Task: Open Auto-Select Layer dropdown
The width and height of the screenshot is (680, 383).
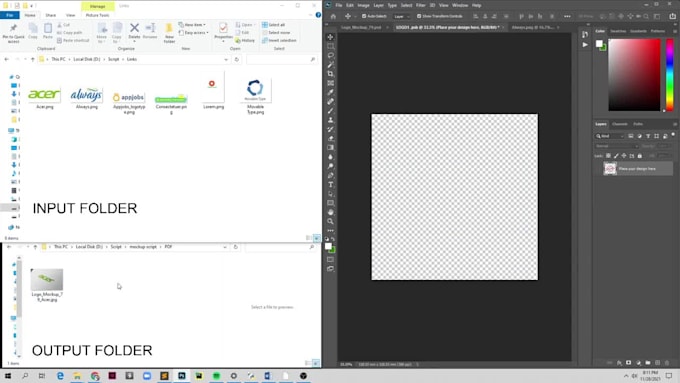Action: pyautogui.click(x=402, y=16)
